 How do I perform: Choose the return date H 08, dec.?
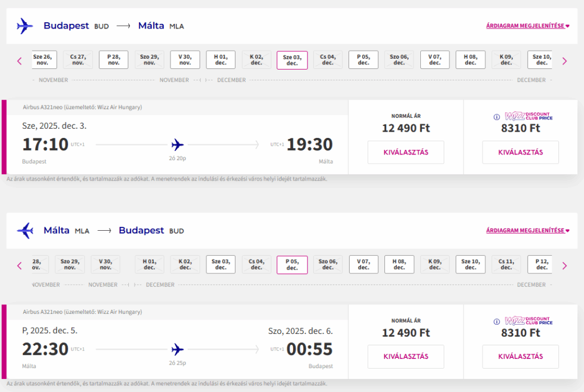point(399,264)
